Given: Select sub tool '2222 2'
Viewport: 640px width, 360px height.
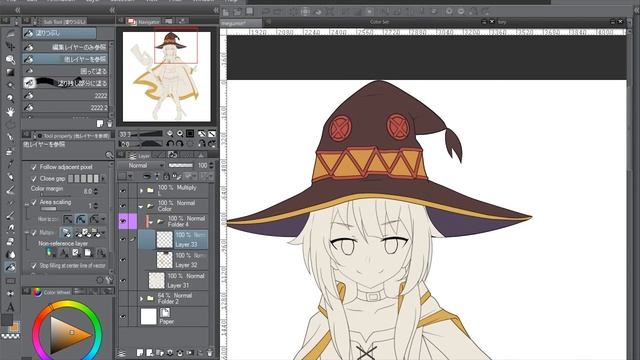Looking at the screenshot, I should [x=65, y=107].
